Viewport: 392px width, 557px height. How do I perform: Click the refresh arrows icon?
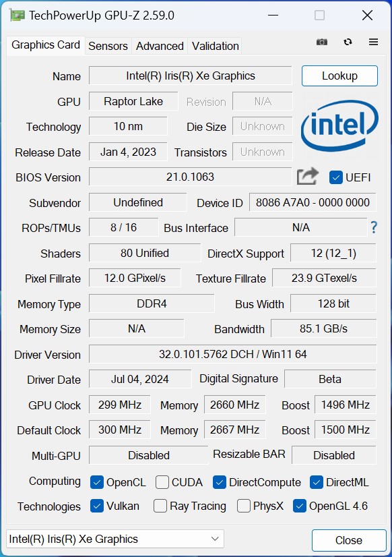click(x=348, y=42)
